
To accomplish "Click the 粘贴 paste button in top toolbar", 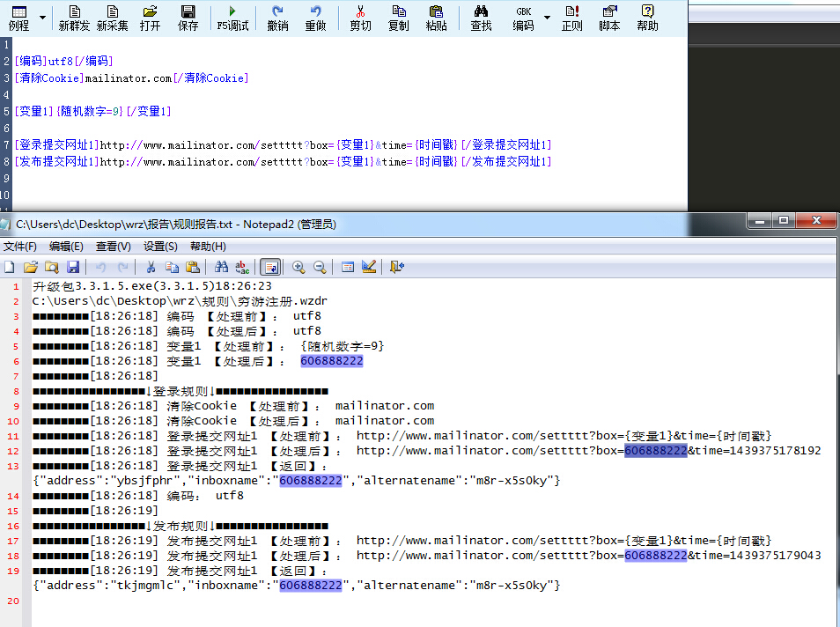I will 436,18.
